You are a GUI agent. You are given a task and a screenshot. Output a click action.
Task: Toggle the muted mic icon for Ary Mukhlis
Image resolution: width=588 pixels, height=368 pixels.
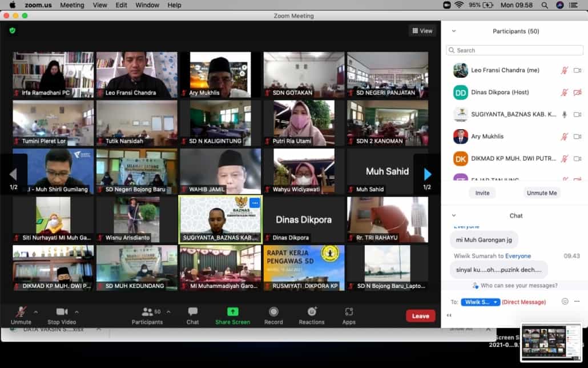pos(565,137)
